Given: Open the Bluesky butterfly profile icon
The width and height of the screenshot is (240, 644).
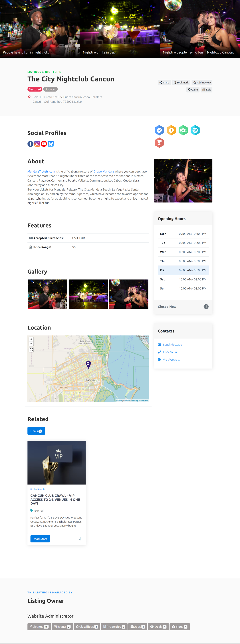Looking at the screenshot, I should (51, 144).
